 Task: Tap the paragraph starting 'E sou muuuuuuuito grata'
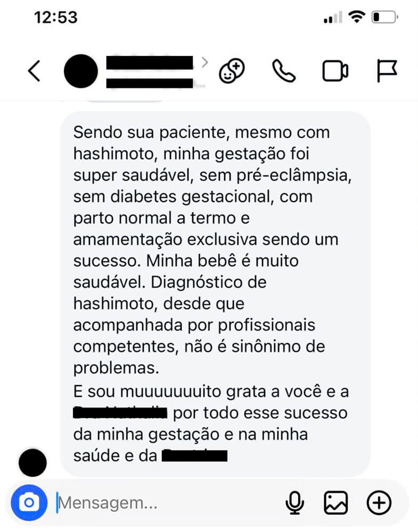[211, 423]
